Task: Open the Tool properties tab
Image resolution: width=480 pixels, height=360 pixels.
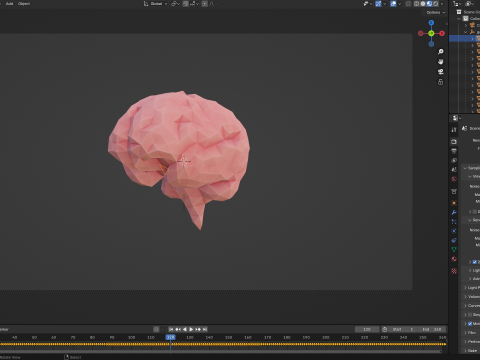Action: click(454, 130)
